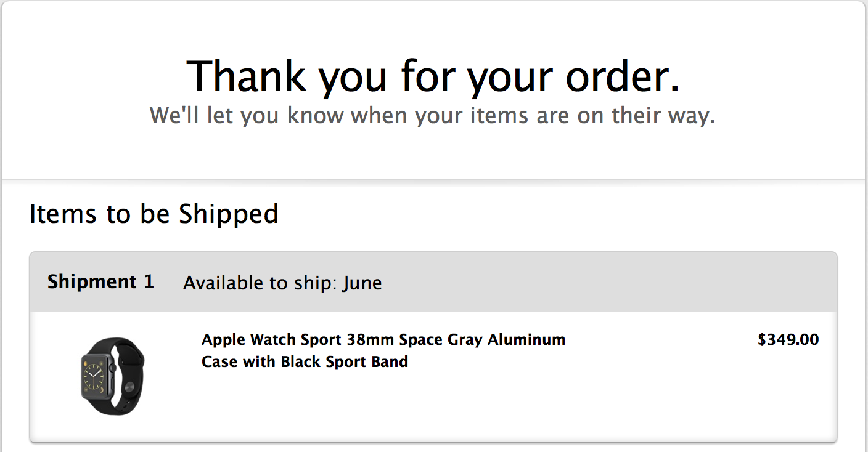
Task: Click the "Items to be Shipped" heading
Action: pyautogui.click(x=154, y=214)
